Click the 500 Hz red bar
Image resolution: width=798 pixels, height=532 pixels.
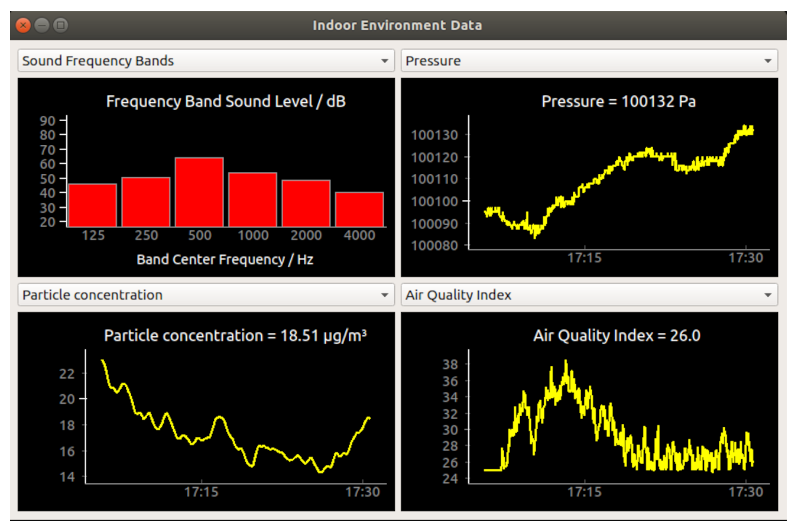(x=199, y=192)
